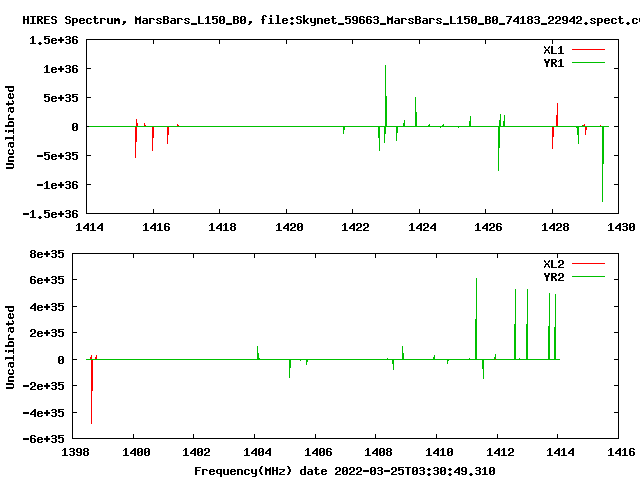Select the 1.5e+36 y-axis tick label
This screenshot has width=640, height=480.
[53, 40]
